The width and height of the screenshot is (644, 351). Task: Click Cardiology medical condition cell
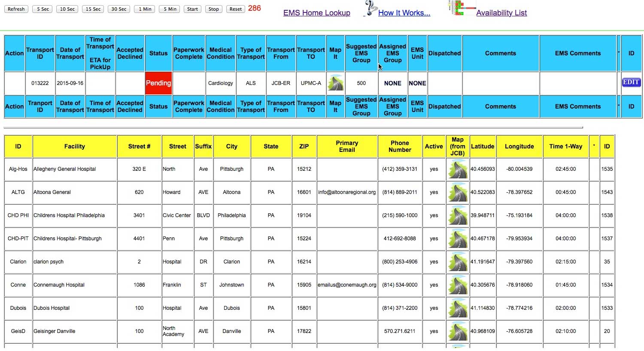221,83
